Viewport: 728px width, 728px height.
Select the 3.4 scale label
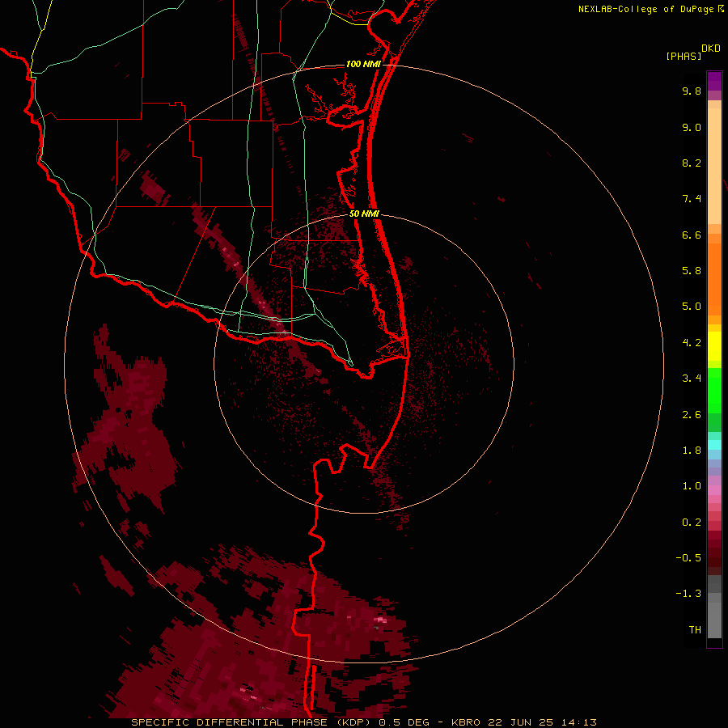pyautogui.click(x=692, y=379)
